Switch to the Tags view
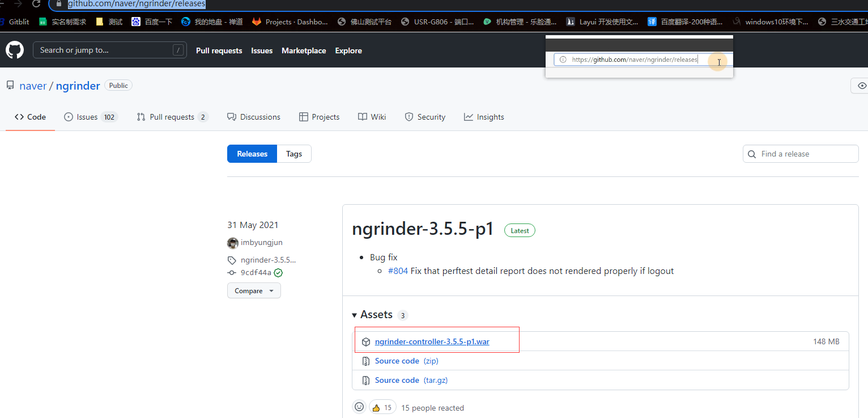Screen dimensions: 868x418 [x=294, y=154]
